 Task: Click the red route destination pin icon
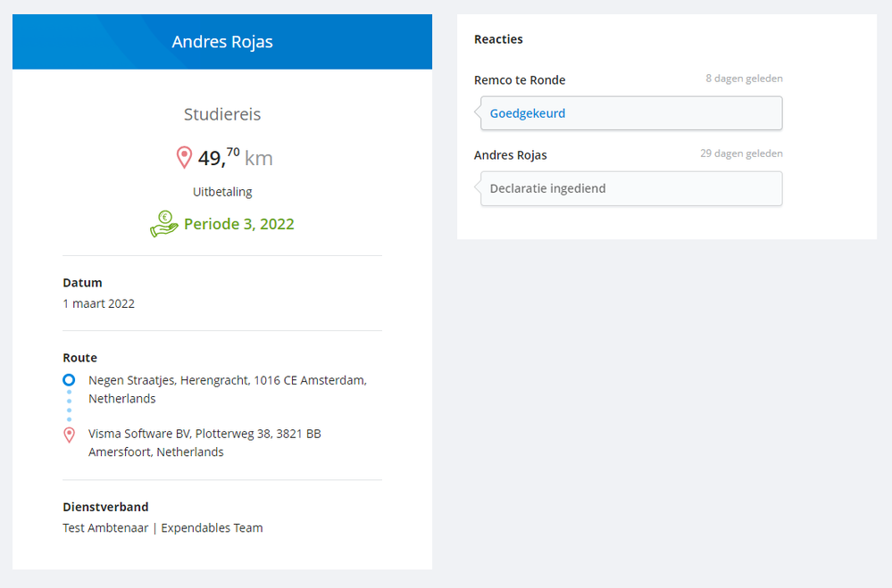69,435
